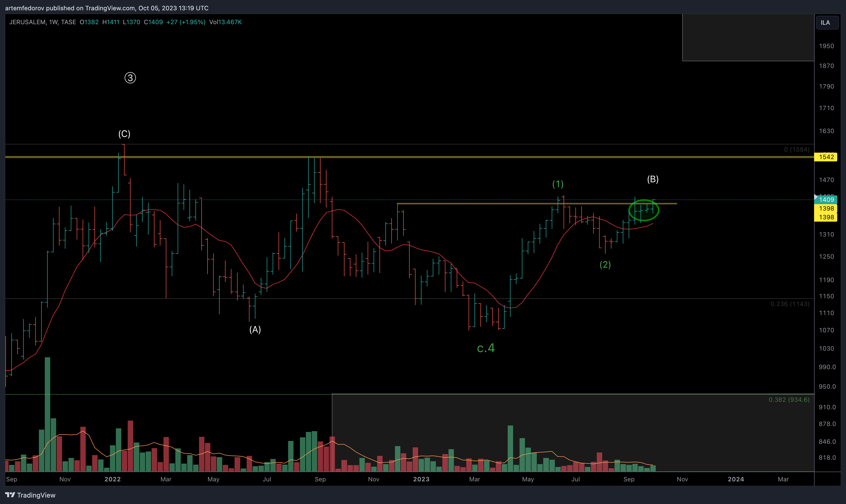Click the O1382 open value
The image size is (846, 504).
[x=89, y=22]
